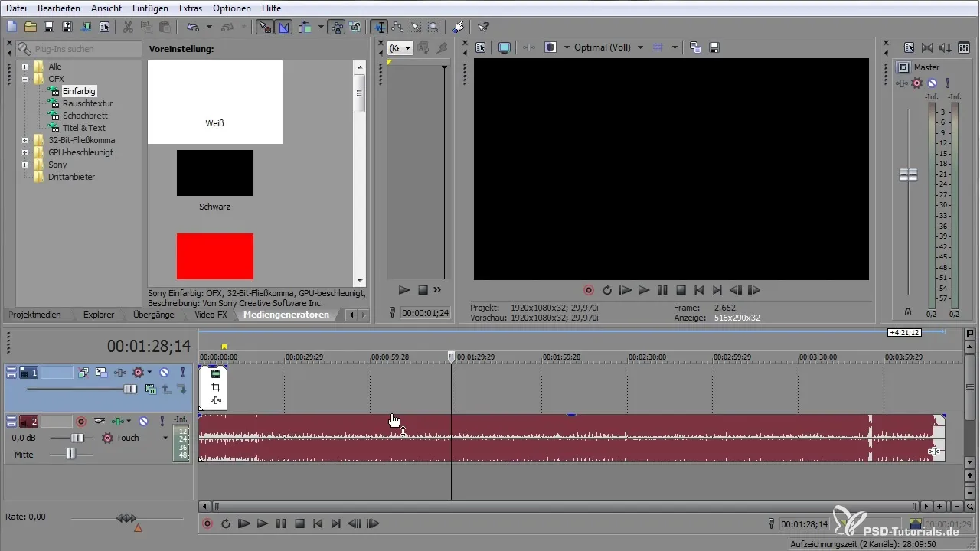Image resolution: width=980 pixels, height=551 pixels.
Task: Play the timeline from start
Action: (244, 524)
